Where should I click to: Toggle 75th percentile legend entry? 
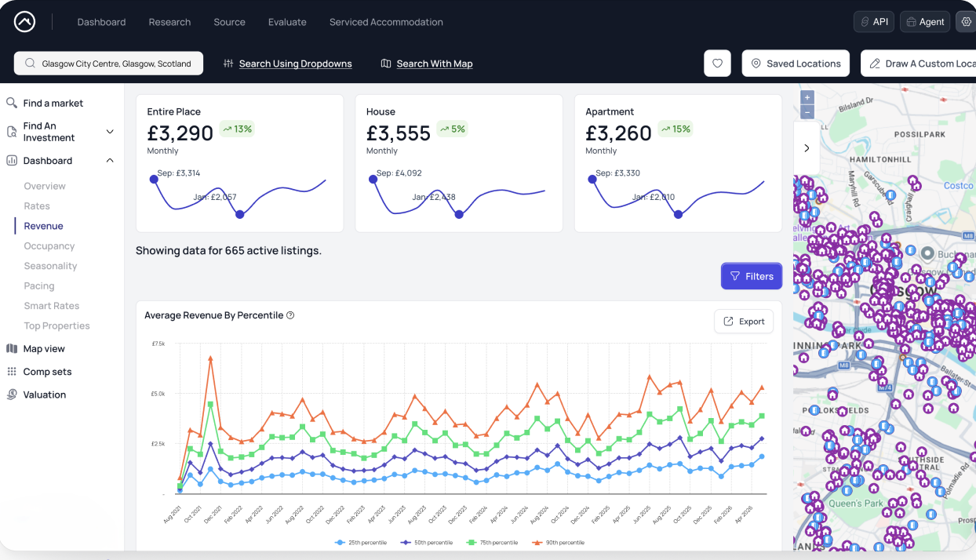[x=492, y=543]
